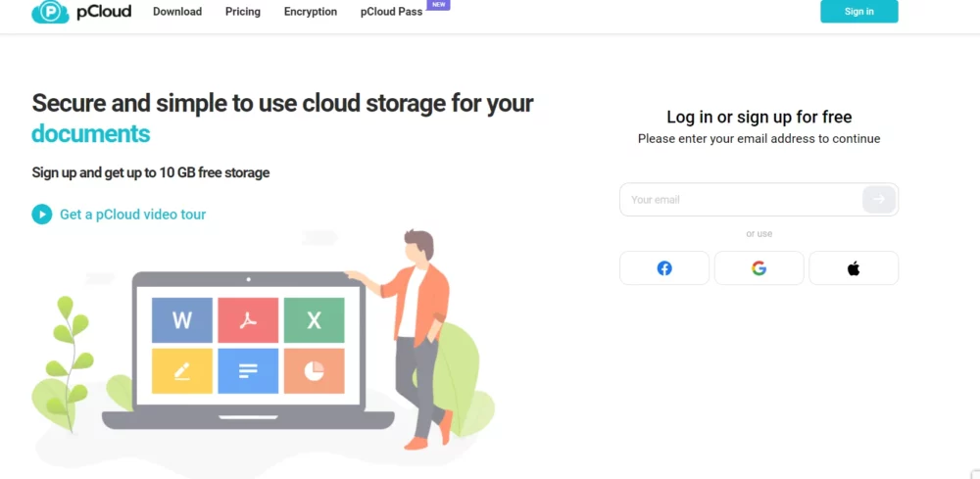The width and height of the screenshot is (980, 479).
Task: Click the Sign in button
Action: [x=859, y=11]
